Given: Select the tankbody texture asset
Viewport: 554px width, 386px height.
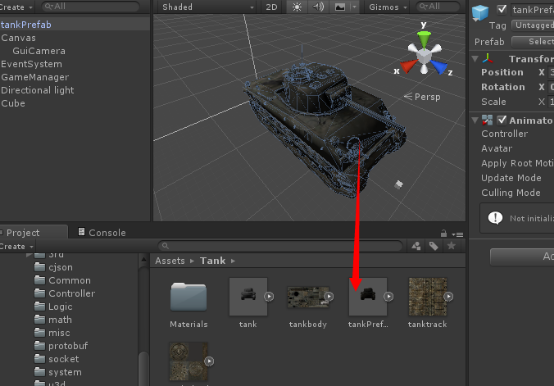Looking at the screenshot, I should (308, 304).
